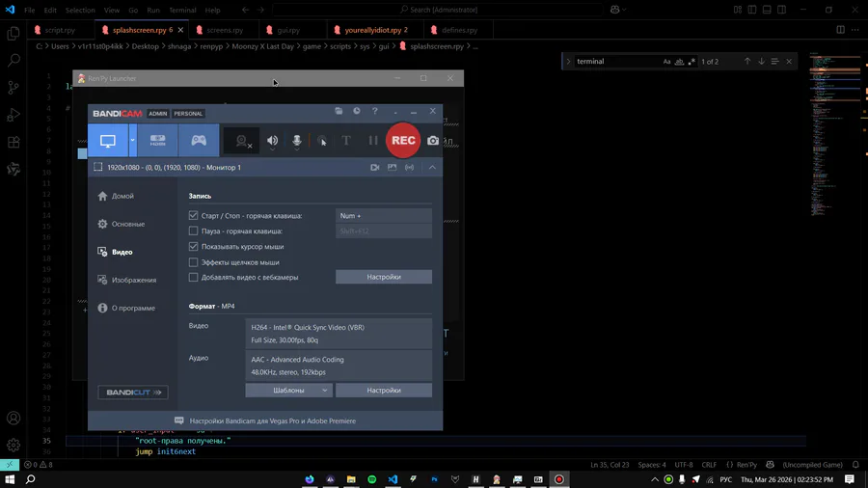This screenshot has width=868, height=488.
Task: Enable Добавлять видео с вебкамеры checkbox
Action: 193,277
